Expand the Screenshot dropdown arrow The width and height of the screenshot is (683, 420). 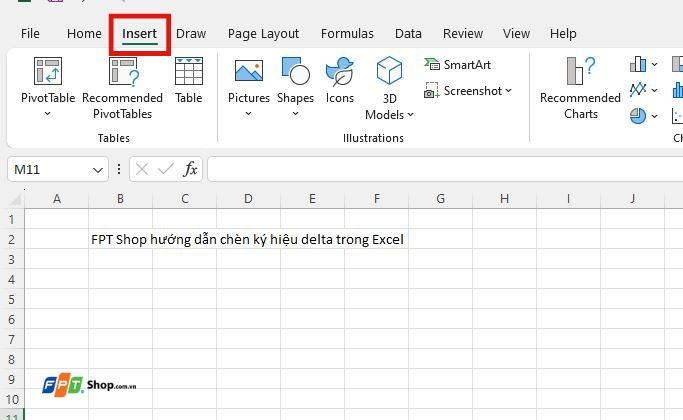click(x=508, y=91)
